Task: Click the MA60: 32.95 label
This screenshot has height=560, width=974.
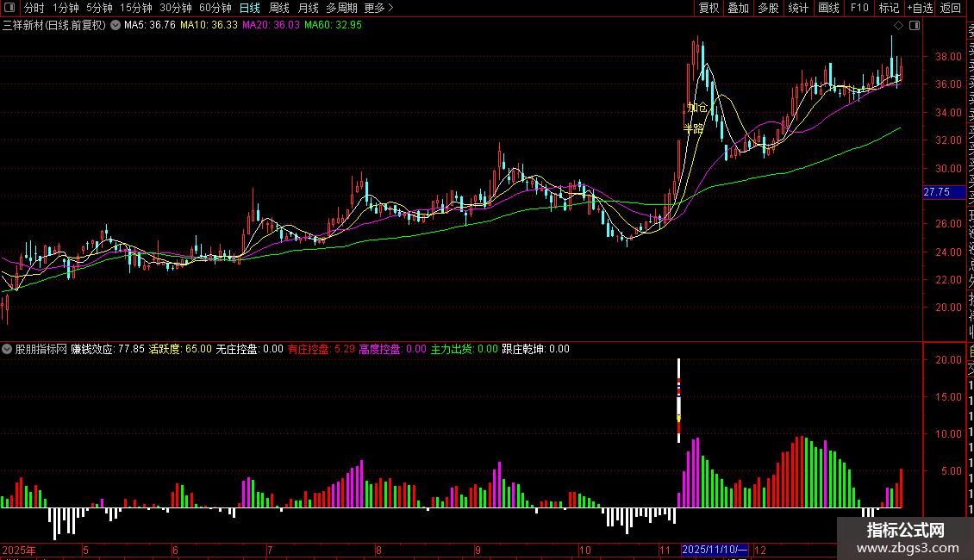Action: click(333, 25)
